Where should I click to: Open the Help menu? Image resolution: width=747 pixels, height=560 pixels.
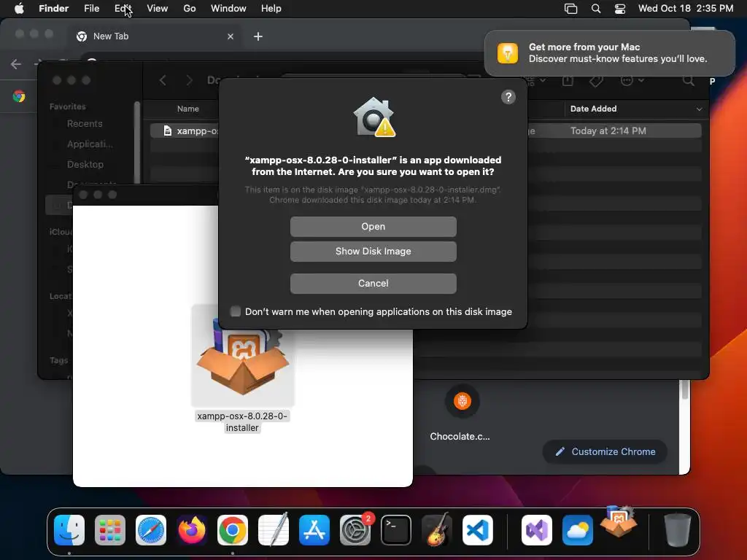(271, 9)
